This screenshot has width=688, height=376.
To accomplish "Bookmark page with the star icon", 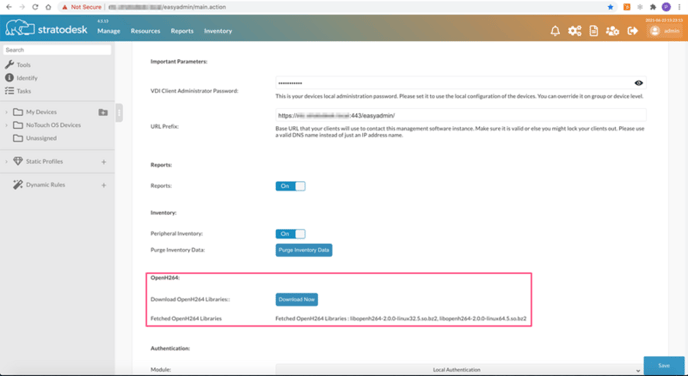I will 610,7.
